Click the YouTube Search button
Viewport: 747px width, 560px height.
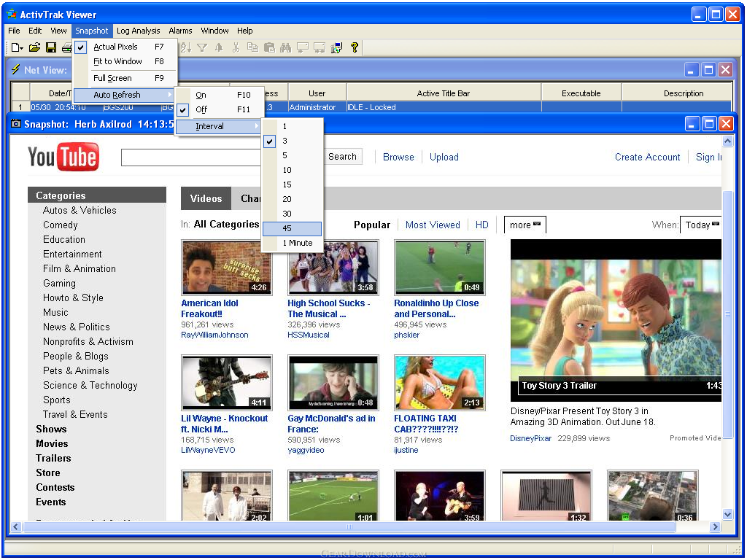(x=342, y=157)
